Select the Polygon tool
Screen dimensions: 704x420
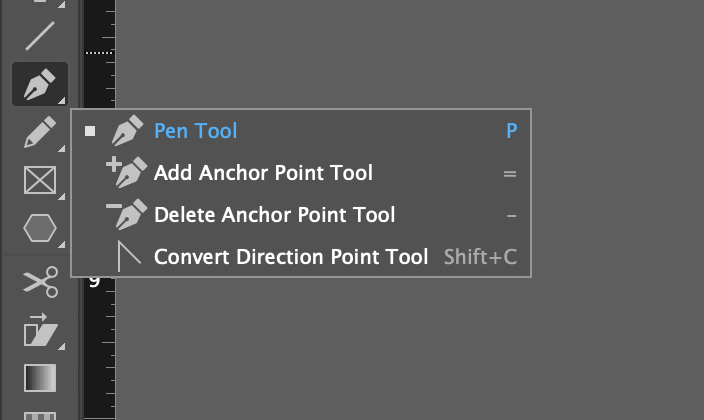[40, 228]
